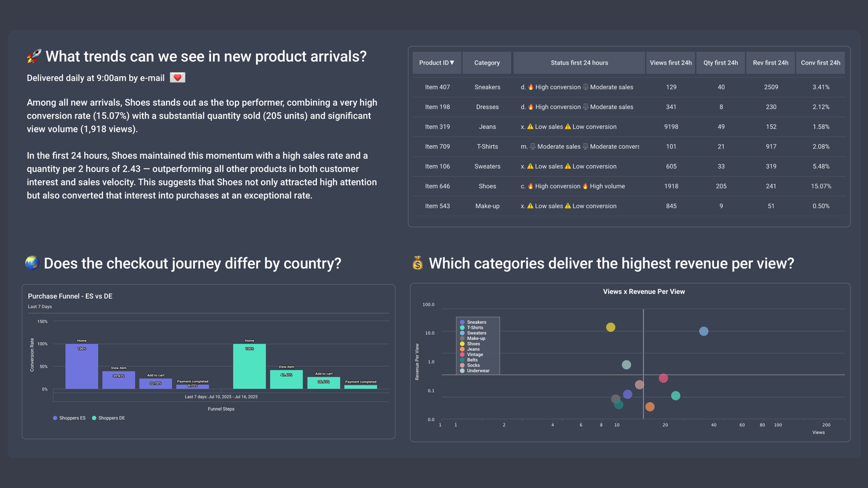The image size is (868, 488).
Task: Click Item 646 product ID cell
Action: (x=437, y=186)
